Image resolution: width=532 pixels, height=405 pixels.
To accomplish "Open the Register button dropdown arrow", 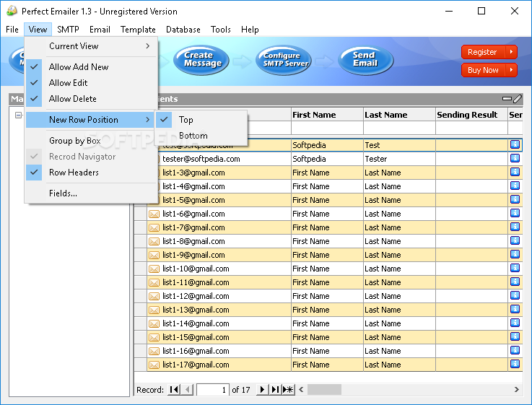I will (x=511, y=52).
